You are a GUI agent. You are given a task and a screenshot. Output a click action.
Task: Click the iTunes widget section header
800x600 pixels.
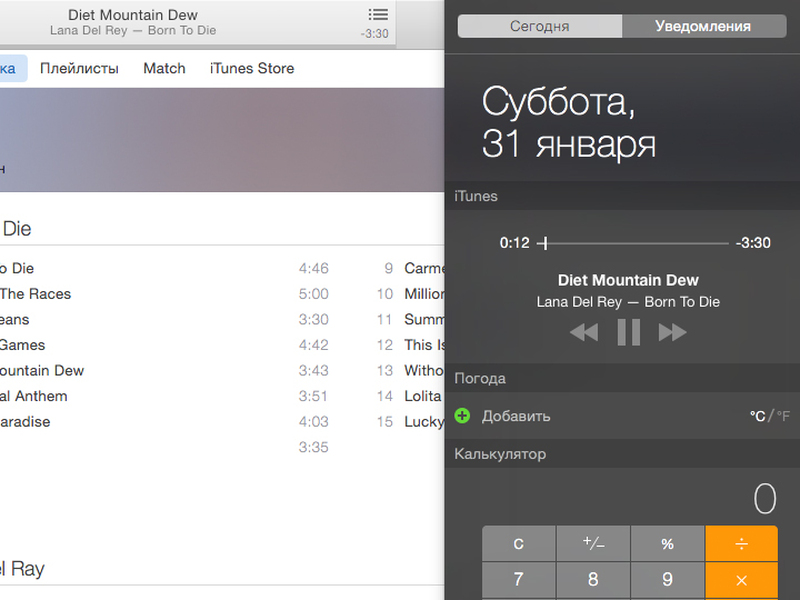point(622,196)
